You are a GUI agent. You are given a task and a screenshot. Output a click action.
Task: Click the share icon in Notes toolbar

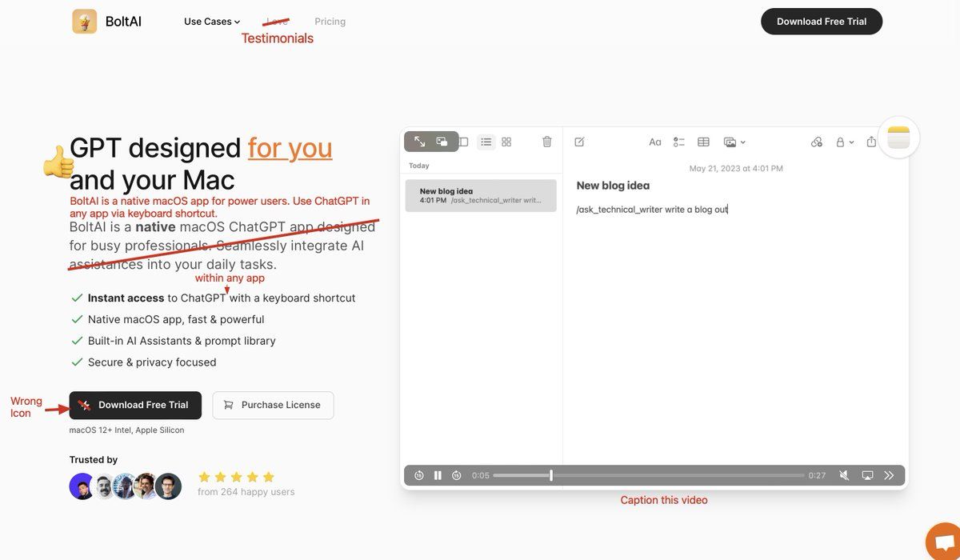point(871,142)
